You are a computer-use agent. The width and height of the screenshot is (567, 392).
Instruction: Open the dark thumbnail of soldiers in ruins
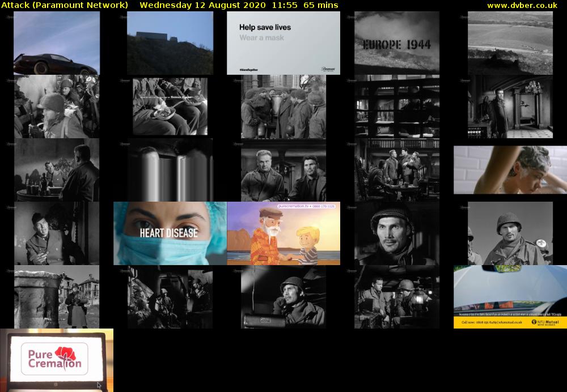click(170, 297)
